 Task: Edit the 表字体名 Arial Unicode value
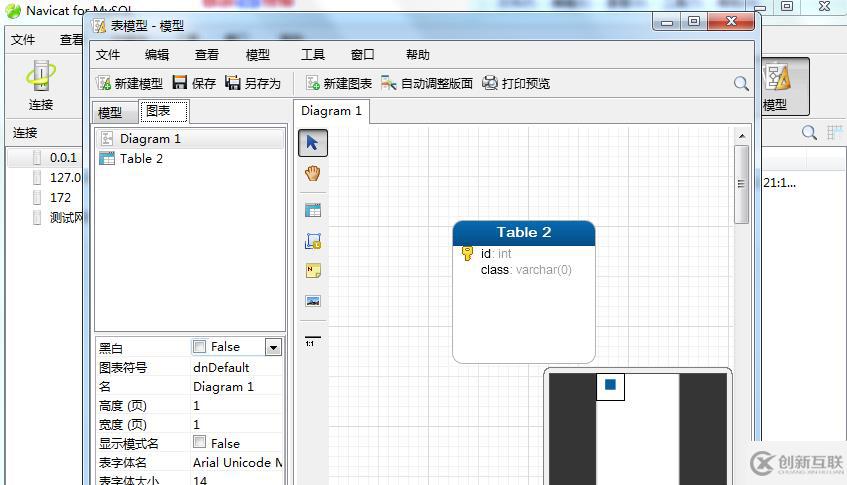[237, 462]
